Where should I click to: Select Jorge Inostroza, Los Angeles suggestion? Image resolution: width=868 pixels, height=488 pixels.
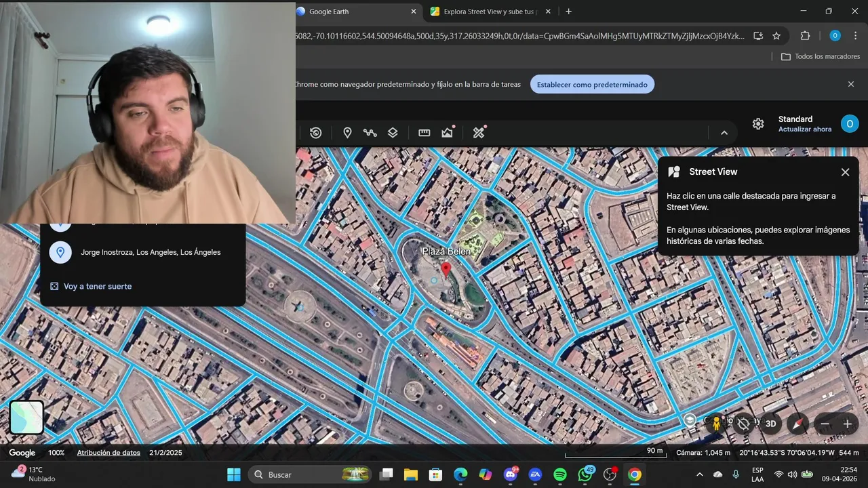[x=142, y=252]
